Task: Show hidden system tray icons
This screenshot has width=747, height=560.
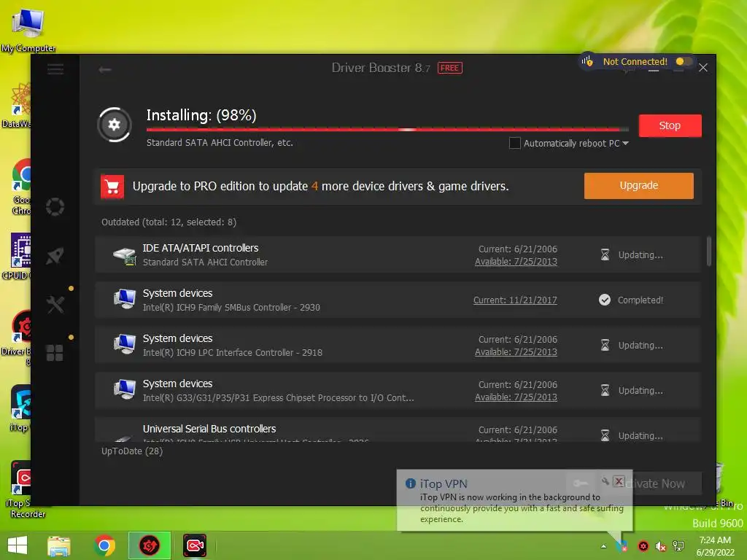Action: pos(603,546)
